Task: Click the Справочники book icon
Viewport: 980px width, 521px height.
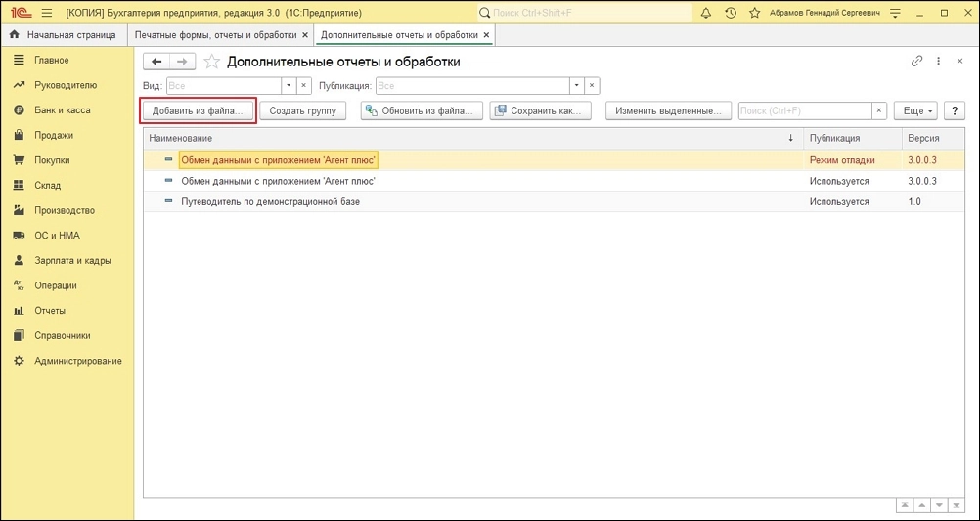Action: [19, 335]
